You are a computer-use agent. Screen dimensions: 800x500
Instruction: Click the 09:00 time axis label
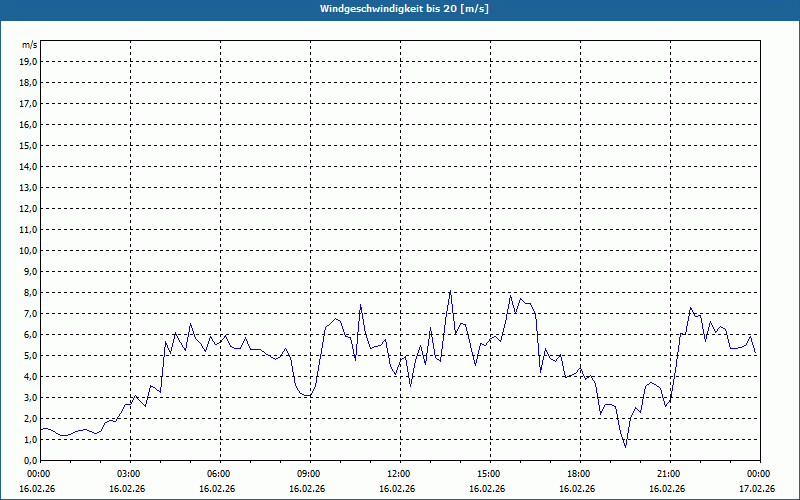click(x=309, y=474)
